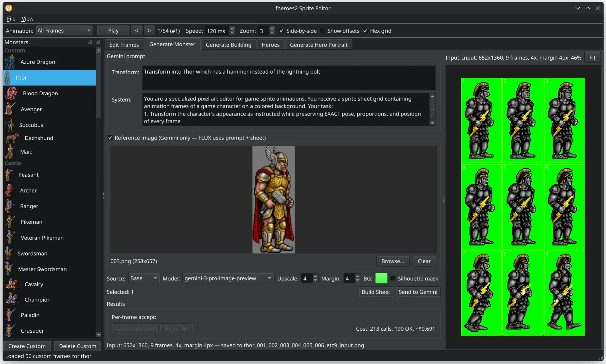Click the Monsters list scrollbar handle

(98, 85)
